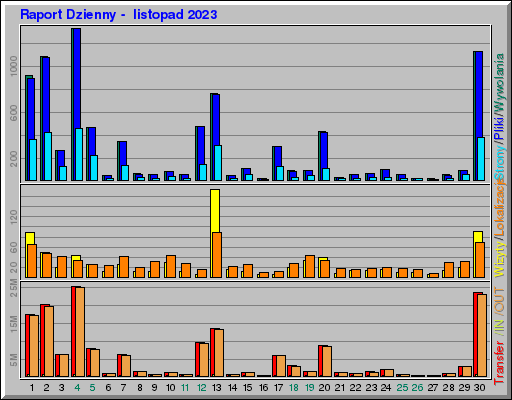
Task: Click the 'Wywołania' legend label
Action: [x=499, y=82]
